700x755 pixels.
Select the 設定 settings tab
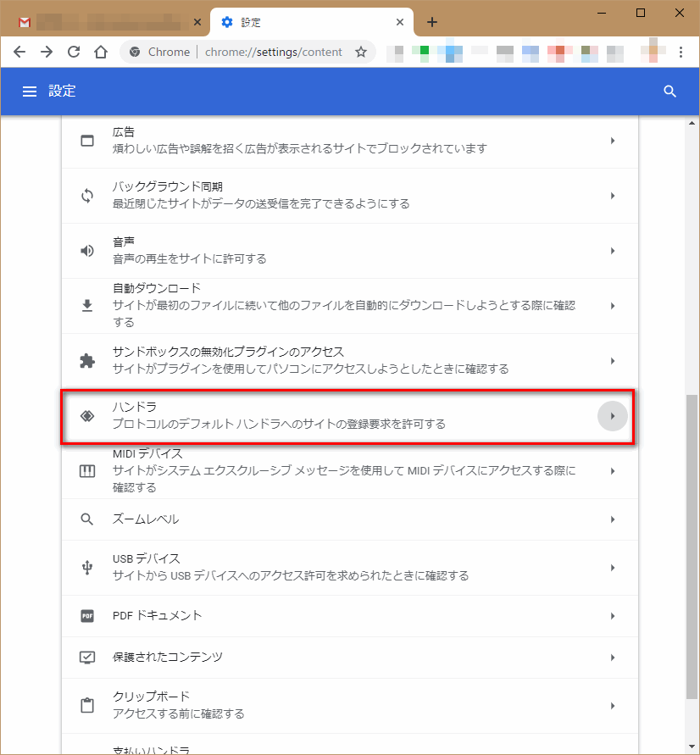[309, 22]
